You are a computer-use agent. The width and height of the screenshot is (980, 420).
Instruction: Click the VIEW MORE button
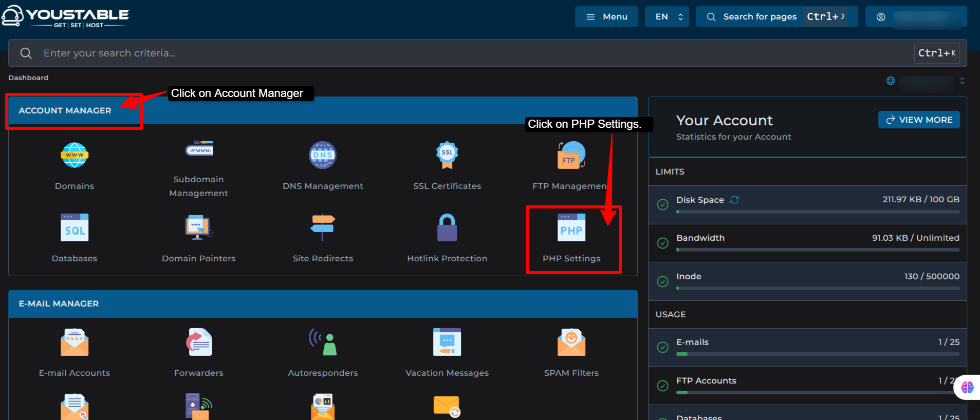919,120
